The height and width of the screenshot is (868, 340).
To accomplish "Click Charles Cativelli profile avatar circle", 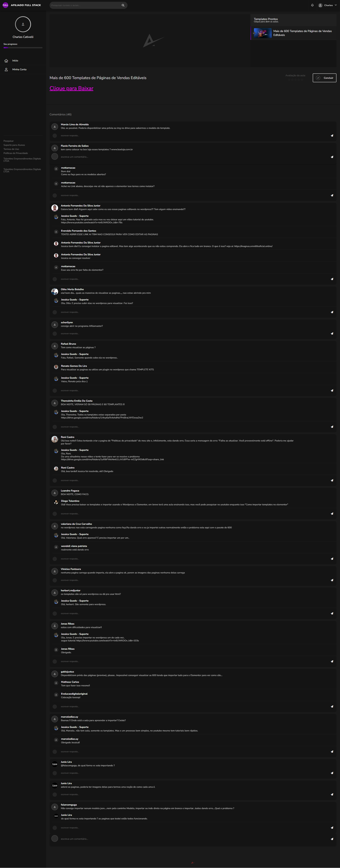I will click(23, 24).
